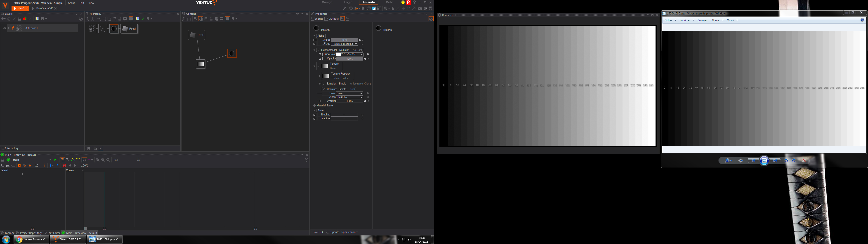Open the Texture Color Base dropdown
The width and height of the screenshot is (868, 244).
coord(361,93)
